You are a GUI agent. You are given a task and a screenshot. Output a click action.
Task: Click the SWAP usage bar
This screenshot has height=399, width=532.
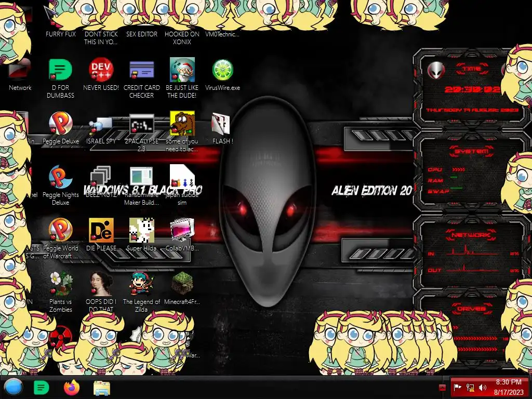point(456,188)
